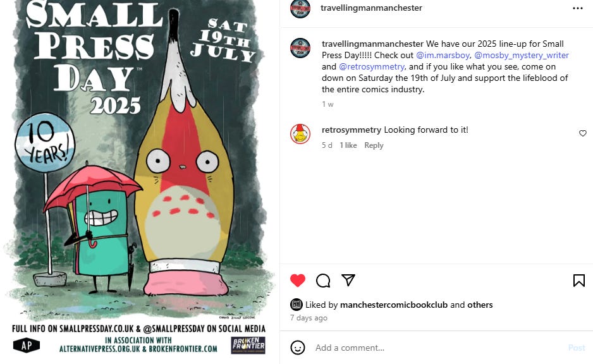Click the header username travellingmanmanchester
Screen dimensions: 593x364
coord(371,8)
